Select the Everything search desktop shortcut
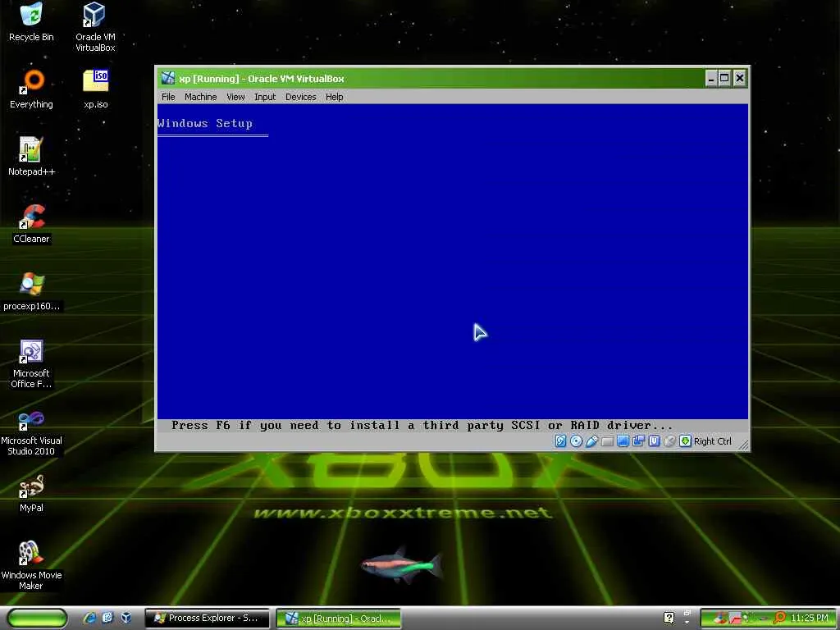 [31, 89]
